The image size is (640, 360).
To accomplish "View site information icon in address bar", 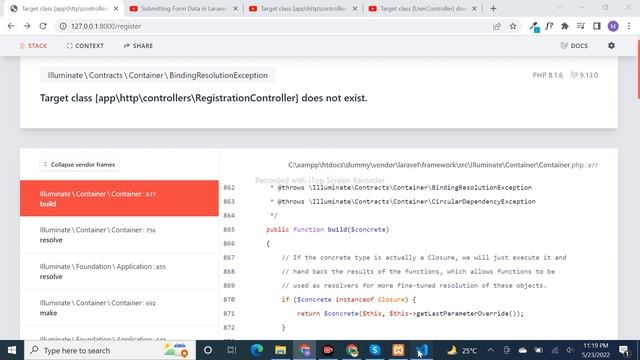I will 63,26.
